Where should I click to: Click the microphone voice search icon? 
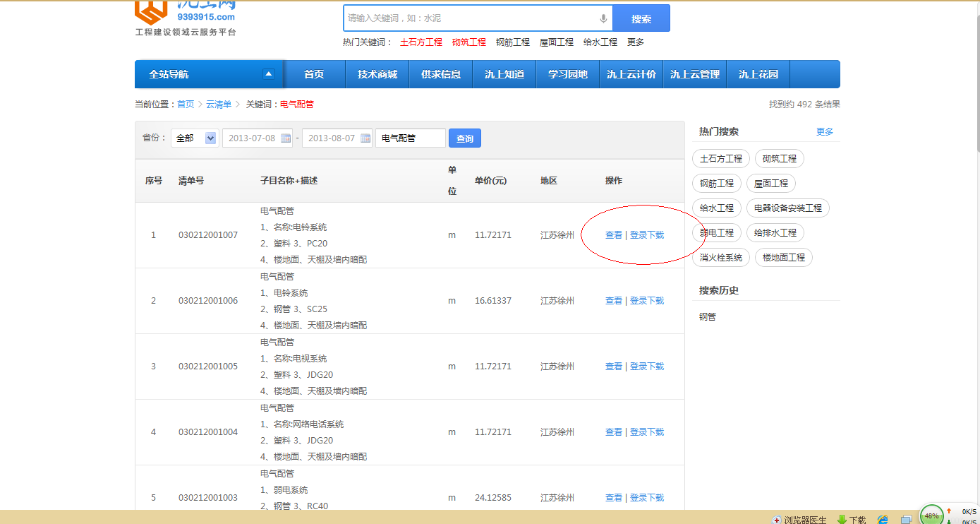pos(603,19)
